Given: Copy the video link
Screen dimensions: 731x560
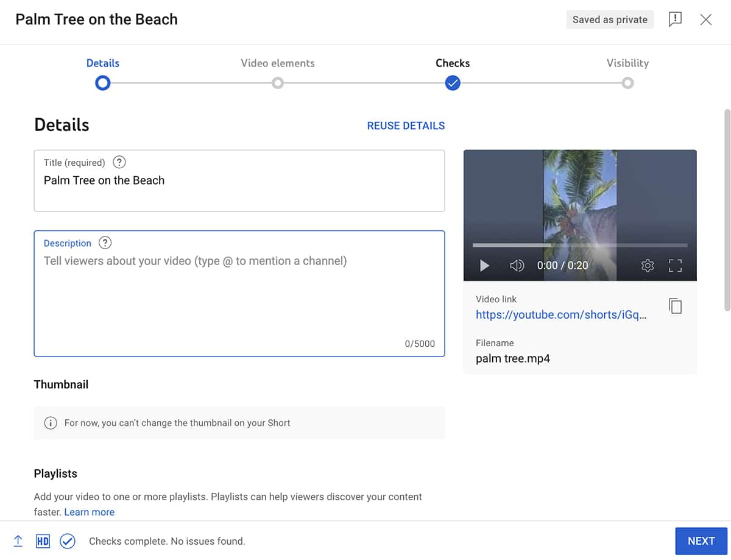Looking at the screenshot, I should (675, 306).
